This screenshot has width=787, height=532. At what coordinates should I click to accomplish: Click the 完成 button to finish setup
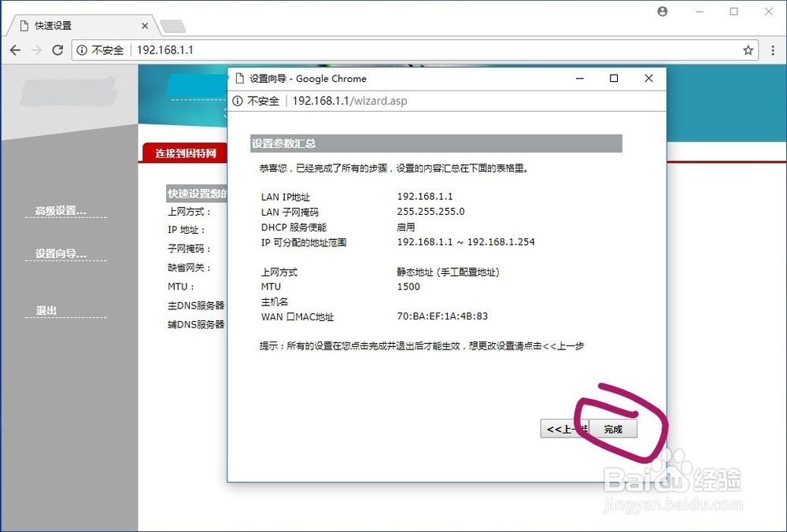tap(613, 429)
